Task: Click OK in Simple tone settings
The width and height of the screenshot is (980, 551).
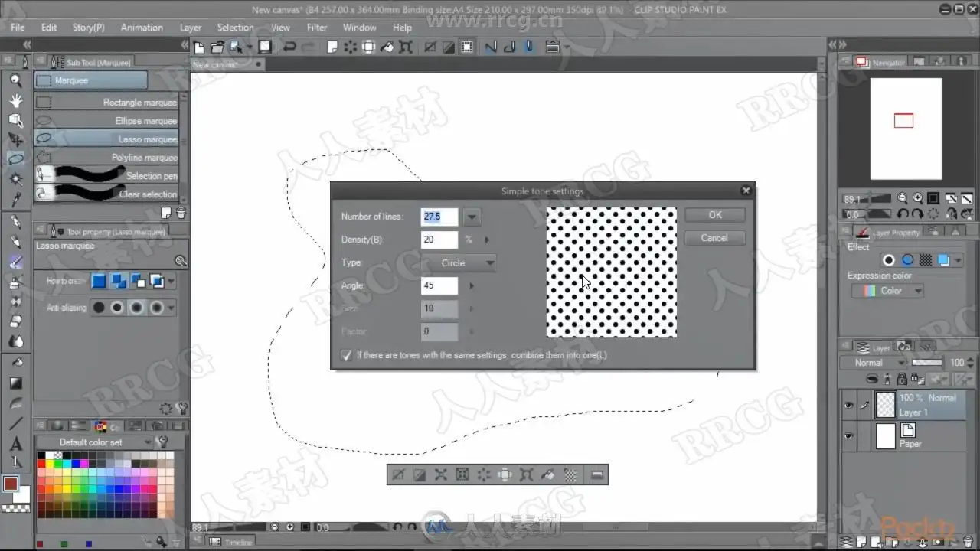Action: [715, 215]
